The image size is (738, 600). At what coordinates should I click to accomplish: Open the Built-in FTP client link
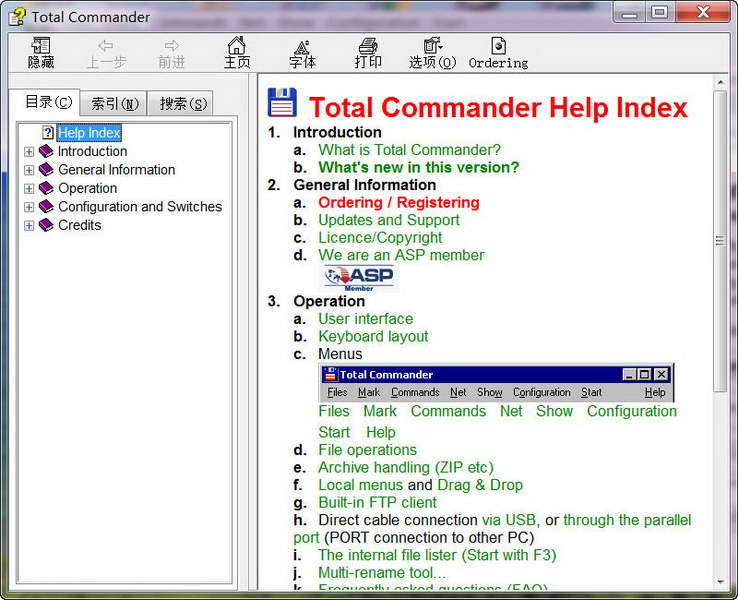click(377, 503)
